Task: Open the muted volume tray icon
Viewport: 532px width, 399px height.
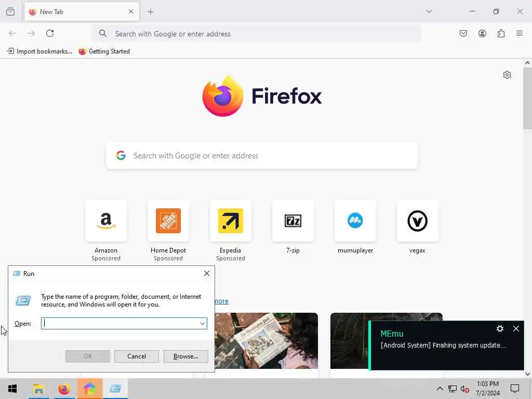Action: point(465,389)
